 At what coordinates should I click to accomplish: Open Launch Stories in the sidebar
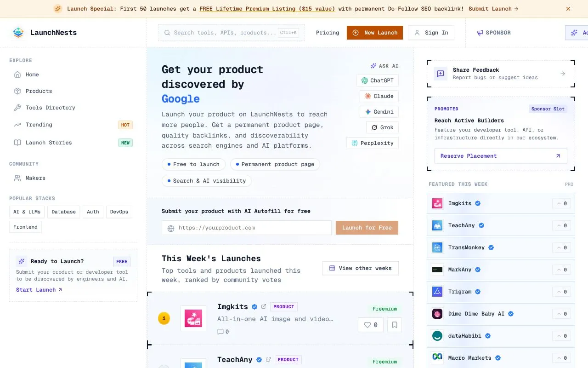tap(73, 143)
